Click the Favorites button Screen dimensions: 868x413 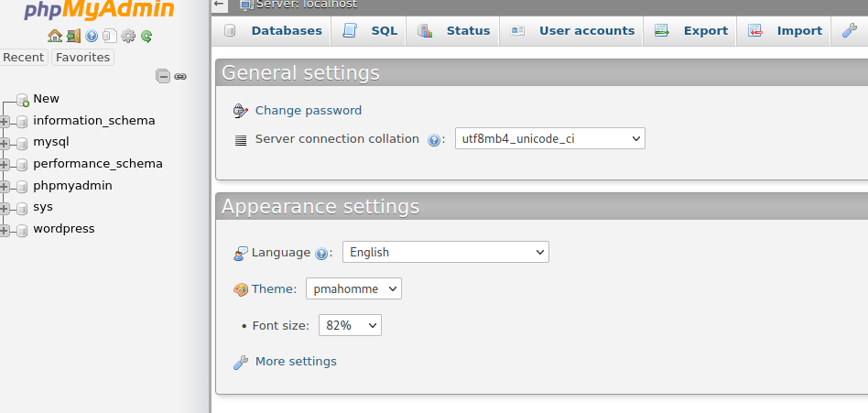tap(83, 57)
